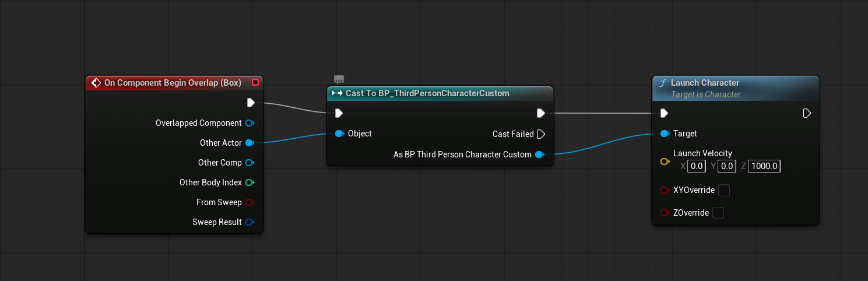Click the Sweep Result output pin

(x=249, y=222)
